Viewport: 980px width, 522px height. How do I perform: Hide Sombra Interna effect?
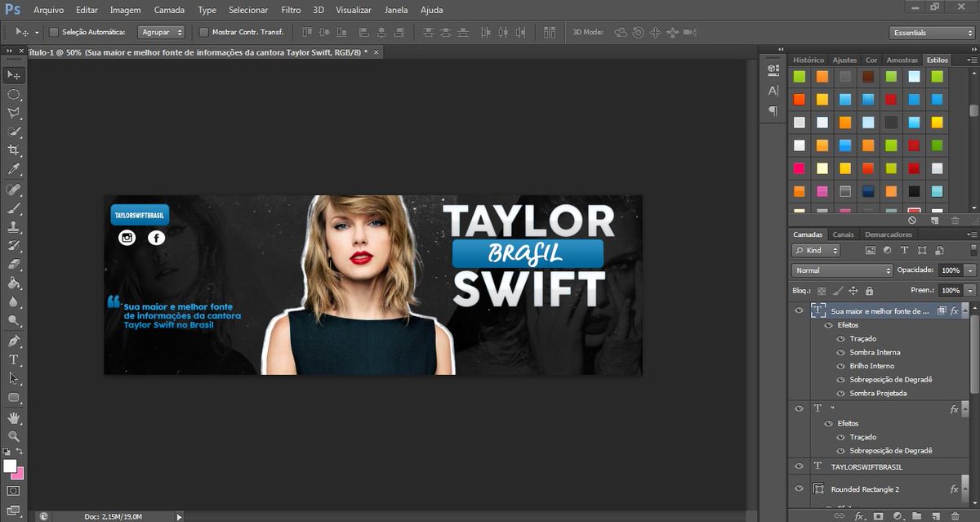pos(840,352)
